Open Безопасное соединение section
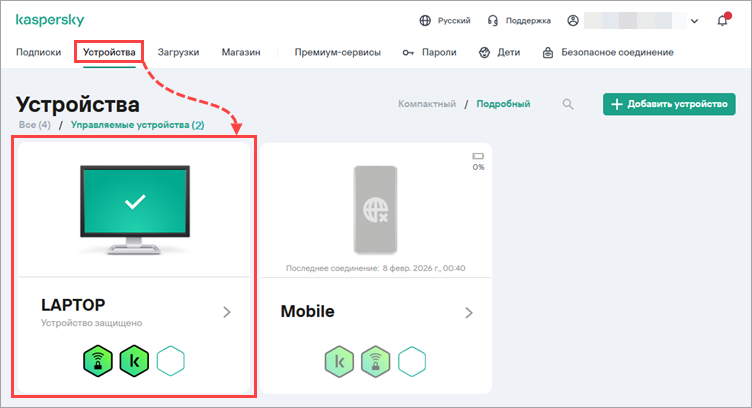The width and height of the screenshot is (752, 408). point(618,52)
